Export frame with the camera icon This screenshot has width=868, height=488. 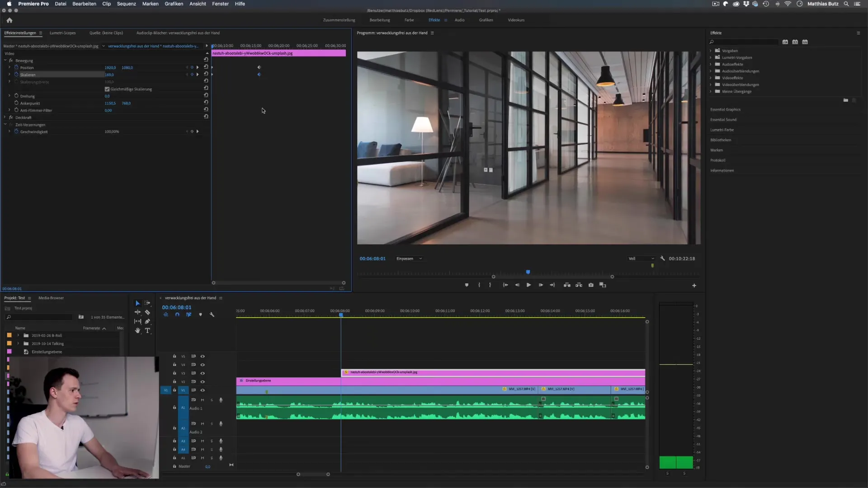[591, 285]
